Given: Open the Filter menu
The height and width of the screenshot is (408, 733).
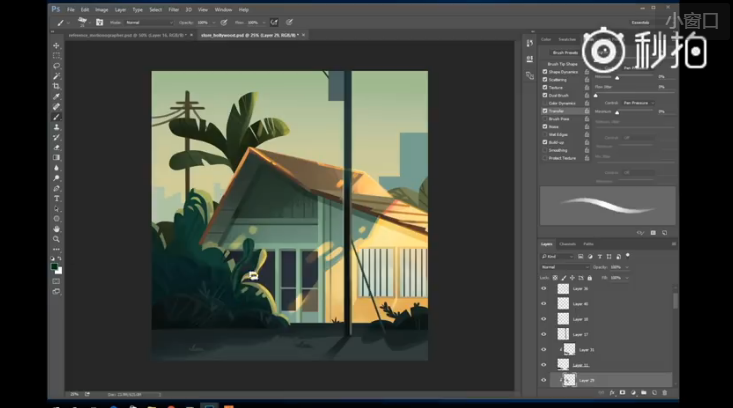Looking at the screenshot, I should click(x=173, y=9).
